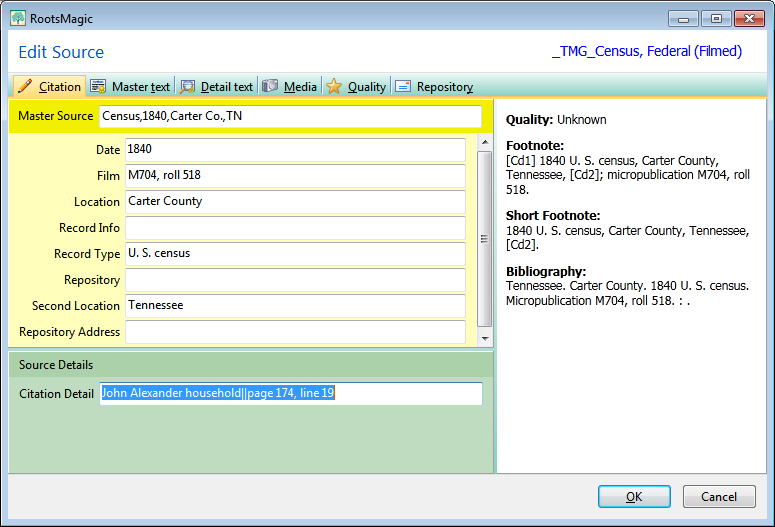Click the RootsMagic tree icon in title bar
The width and height of the screenshot is (775, 527).
tap(18, 18)
